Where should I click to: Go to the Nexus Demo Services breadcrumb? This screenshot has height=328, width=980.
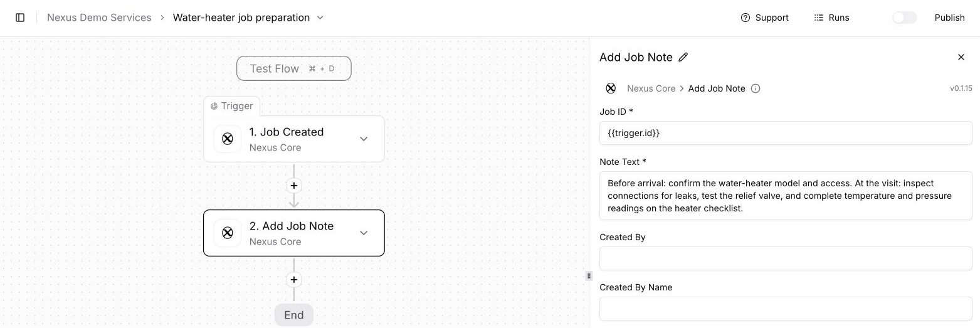pyautogui.click(x=99, y=18)
